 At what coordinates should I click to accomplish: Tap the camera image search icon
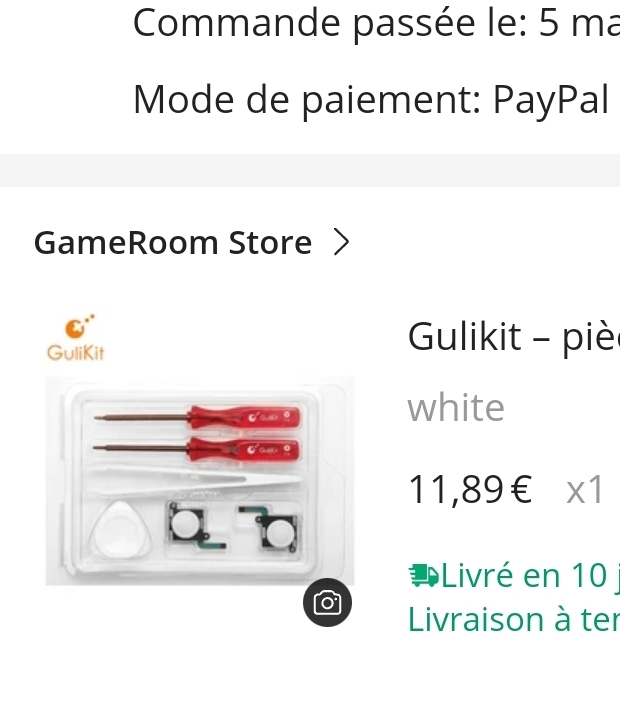pyautogui.click(x=327, y=602)
